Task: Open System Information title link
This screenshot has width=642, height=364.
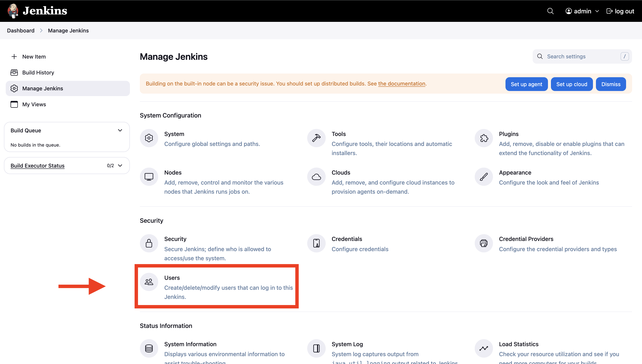Action: point(190,344)
